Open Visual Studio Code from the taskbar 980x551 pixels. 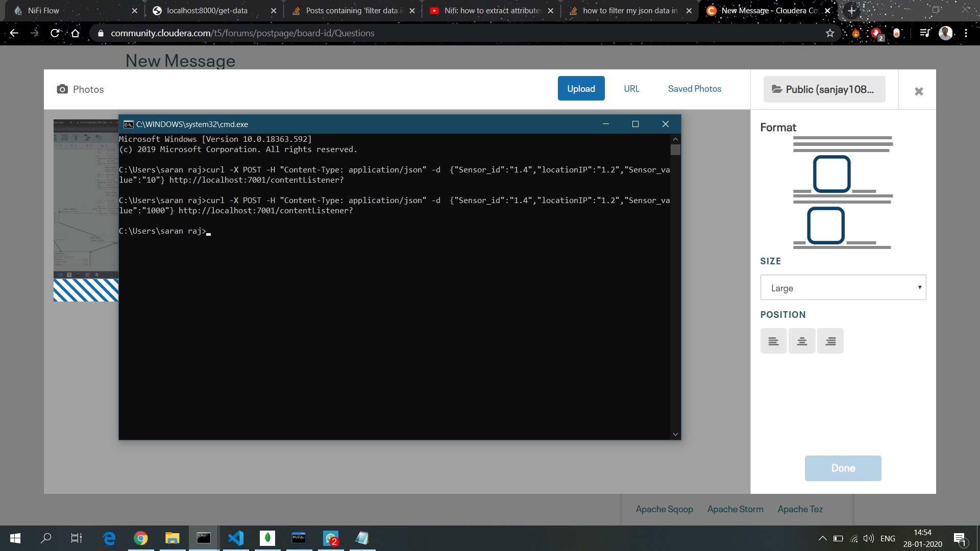[235, 538]
